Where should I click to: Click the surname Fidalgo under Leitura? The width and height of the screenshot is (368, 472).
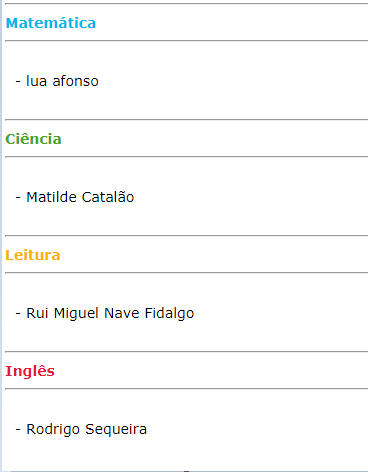(169, 313)
